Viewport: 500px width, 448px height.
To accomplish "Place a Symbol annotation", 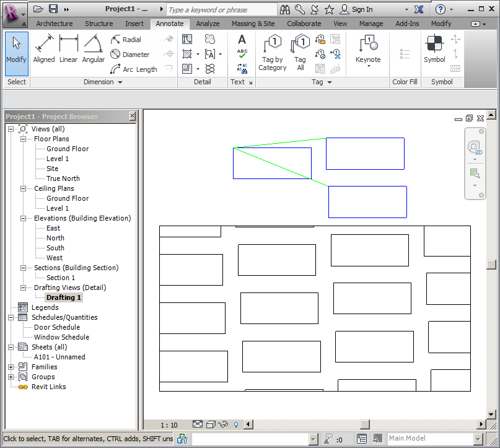I will coord(434,49).
